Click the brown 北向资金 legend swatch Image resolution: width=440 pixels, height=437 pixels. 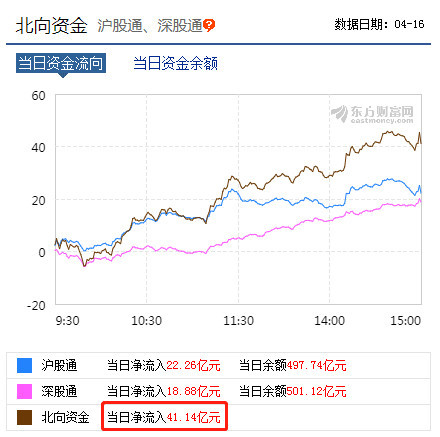(x=24, y=417)
